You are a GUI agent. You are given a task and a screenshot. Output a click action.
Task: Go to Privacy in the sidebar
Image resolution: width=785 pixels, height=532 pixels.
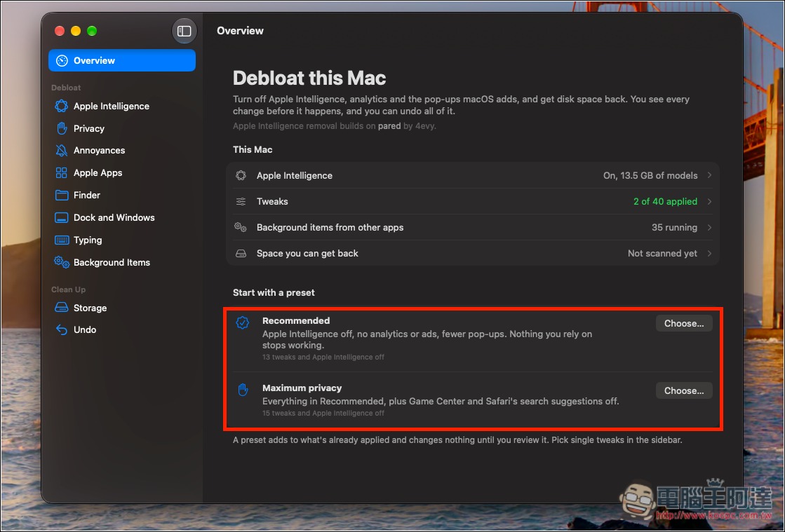pyautogui.click(x=122, y=128)
